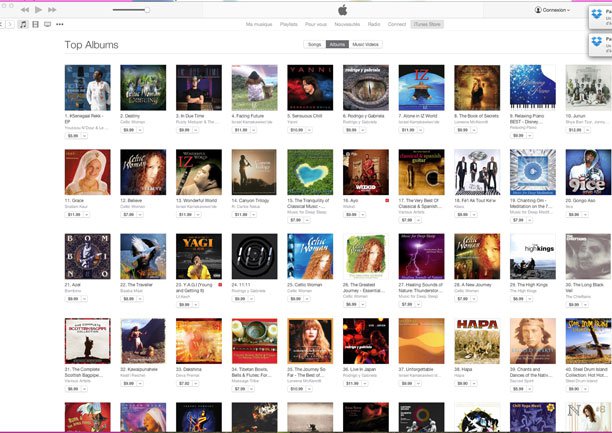Open the 11:11 black circular album cover
This screenshot has width=612, height=433.
[254, 256]
